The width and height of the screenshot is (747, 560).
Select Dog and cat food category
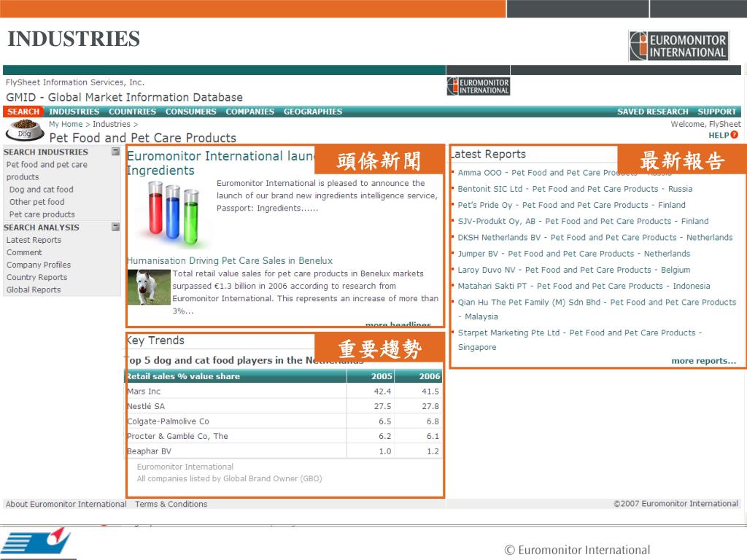click(42, 190)
